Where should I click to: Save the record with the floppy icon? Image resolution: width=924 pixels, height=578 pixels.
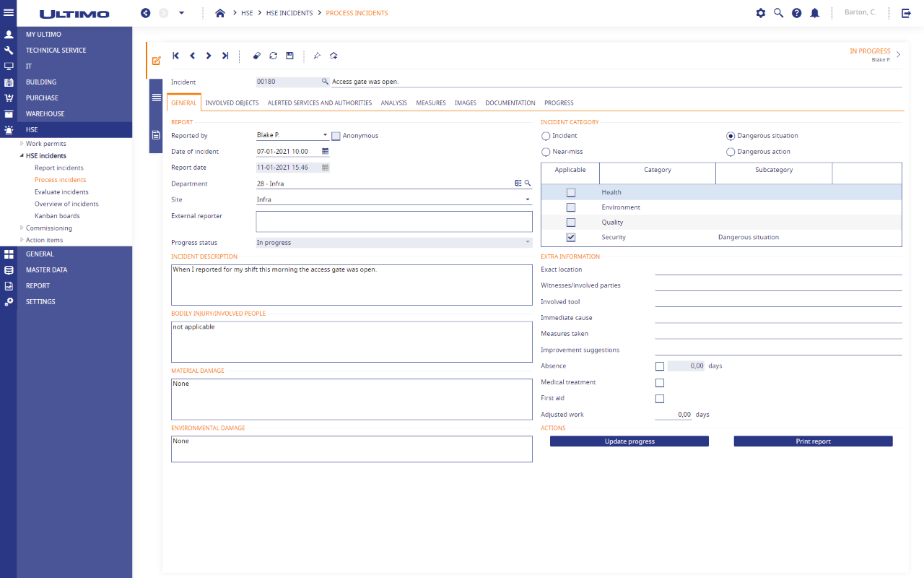point(290,56)
